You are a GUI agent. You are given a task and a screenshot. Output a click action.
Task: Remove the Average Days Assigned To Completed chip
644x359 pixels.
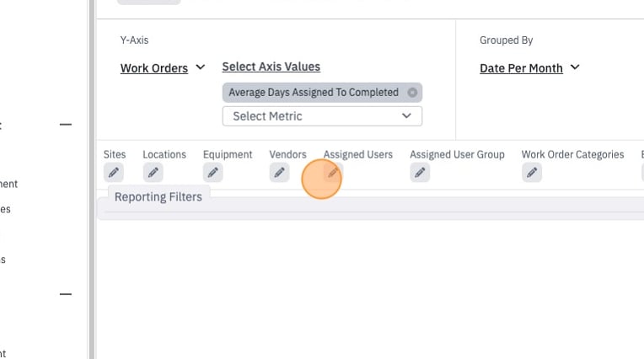412,93
